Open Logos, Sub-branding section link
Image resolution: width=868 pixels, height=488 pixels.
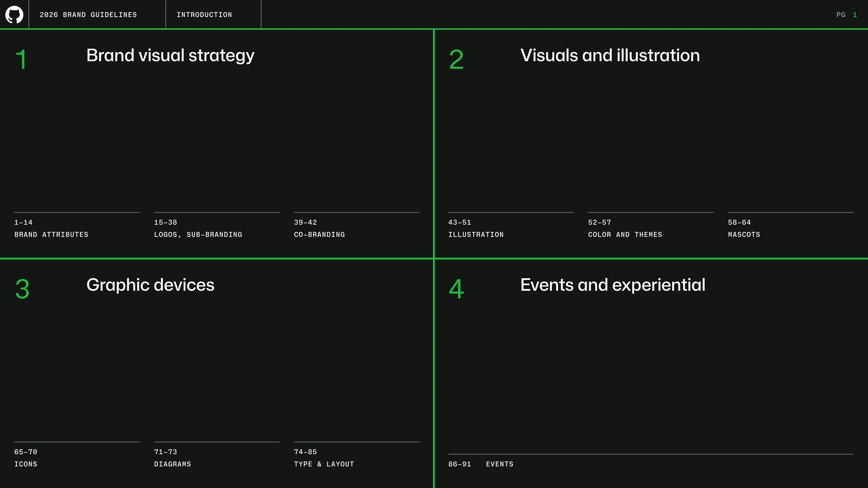198,228
